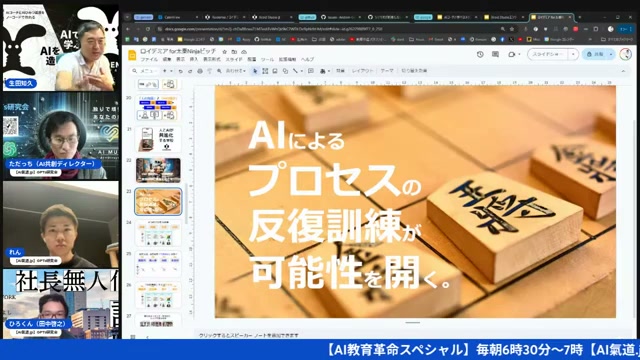Open the line tool dropdown arrow
This screenshot has height=360, width=640.
point(302,71)
